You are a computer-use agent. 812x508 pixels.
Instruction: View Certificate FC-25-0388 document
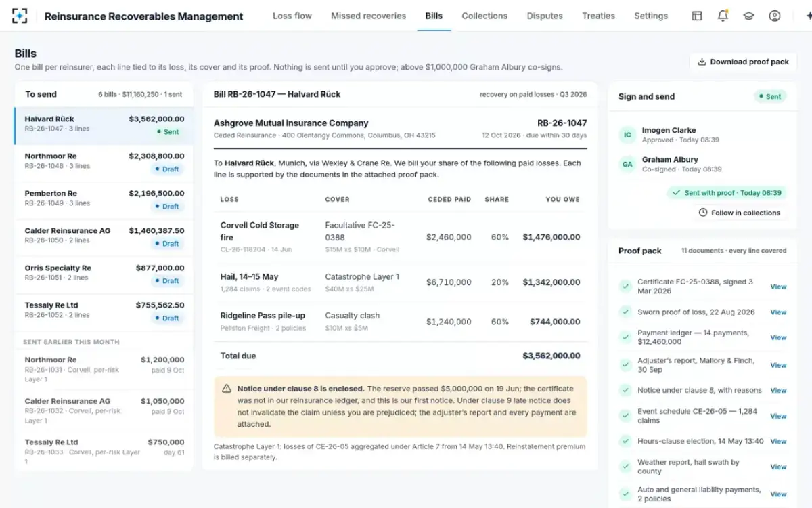[778, 287]
